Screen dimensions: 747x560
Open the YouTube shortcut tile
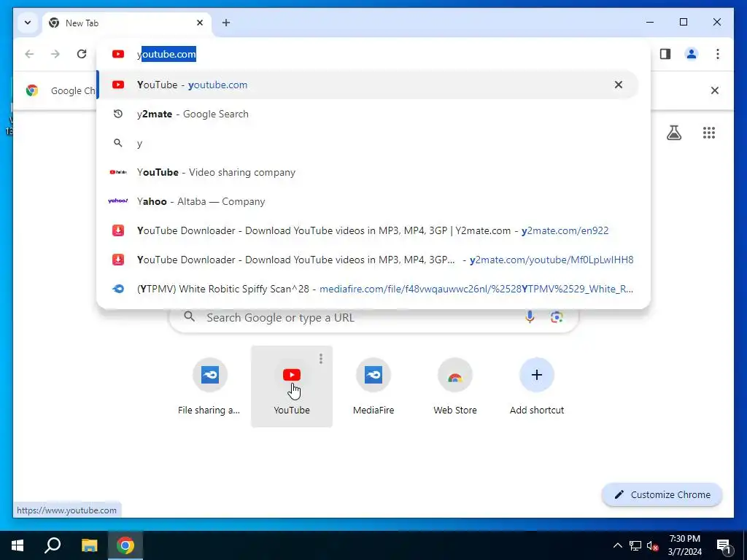[x=292, y=386]
